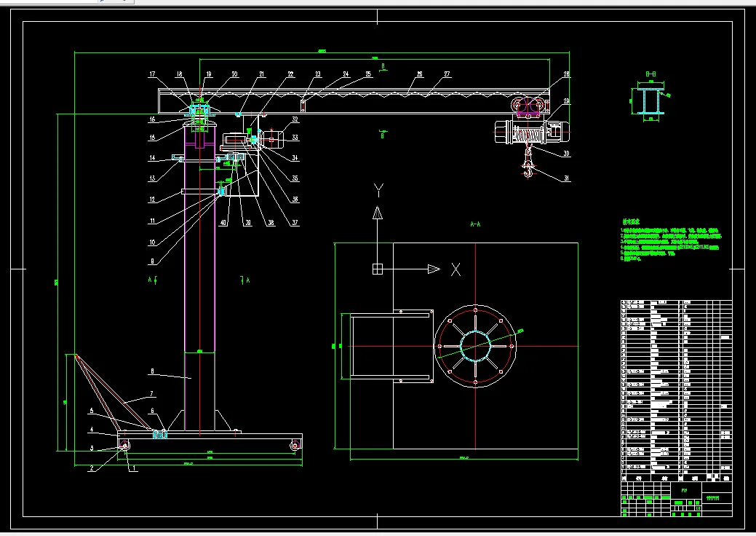Screen dimensions: 756x536
Task: Select the electric hoist drum
Action: (528, 134)
